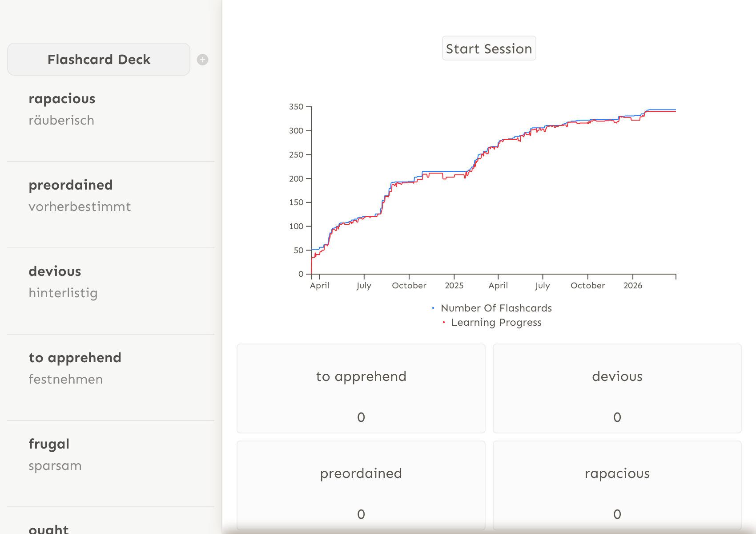Click the 200 y-axis label
This screenshot has height=534, width=756.
tap(296, 179)
